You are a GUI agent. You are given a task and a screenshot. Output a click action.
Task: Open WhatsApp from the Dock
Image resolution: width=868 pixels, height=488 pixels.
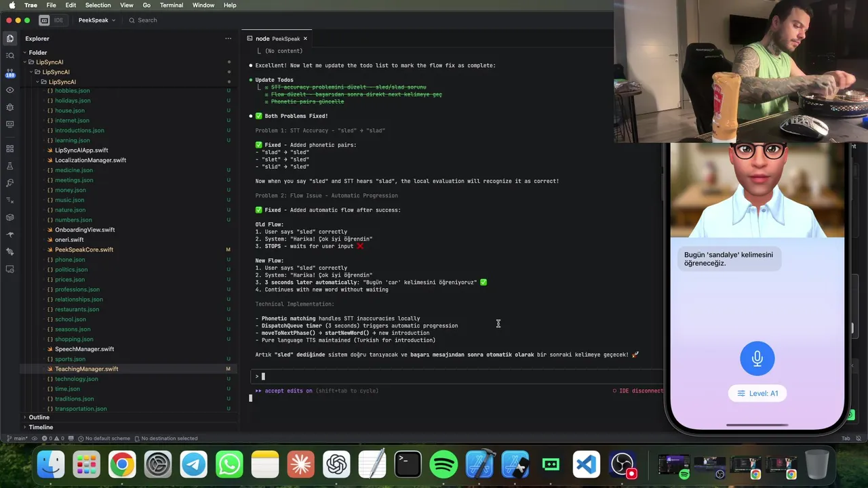[229, 465]
